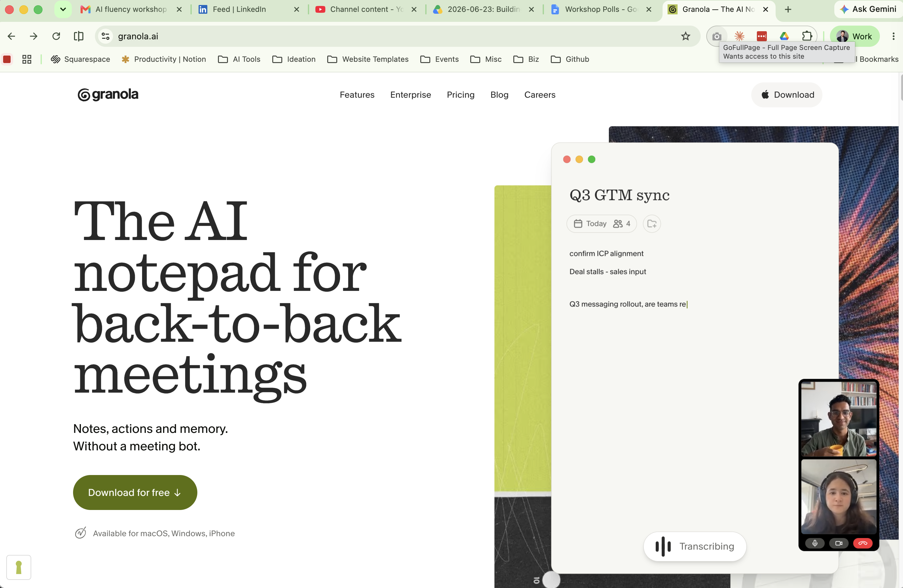Add the Q3 GTM sync note to folder
The image size is (903, 588).
[652, 224]
